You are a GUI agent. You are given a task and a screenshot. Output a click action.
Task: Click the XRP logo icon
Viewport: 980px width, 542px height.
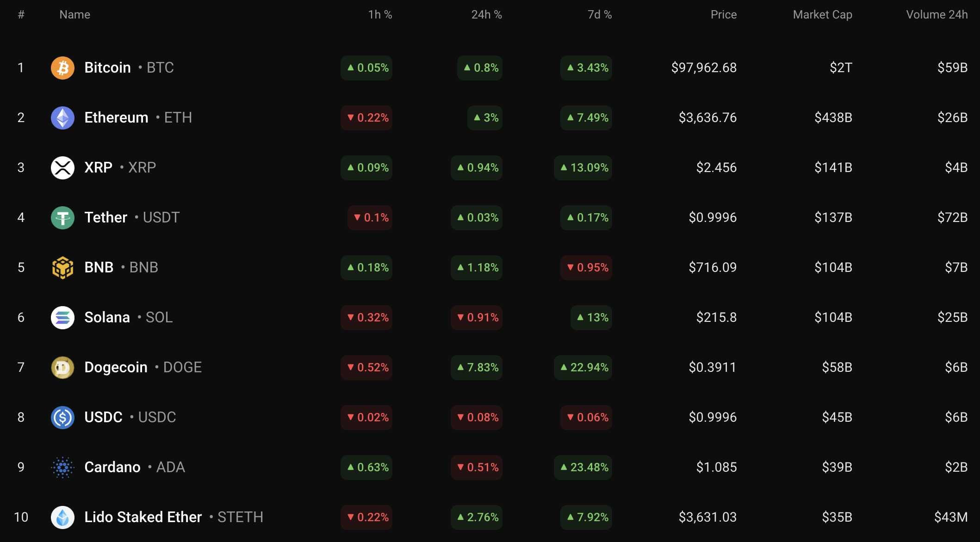coord(62,168)
